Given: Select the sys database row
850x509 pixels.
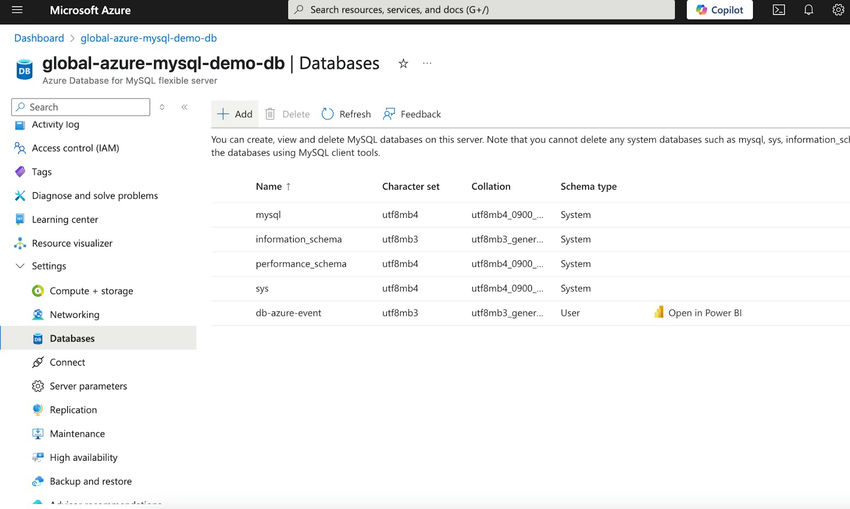Looking at the screenshot, I should coord(530,288).
